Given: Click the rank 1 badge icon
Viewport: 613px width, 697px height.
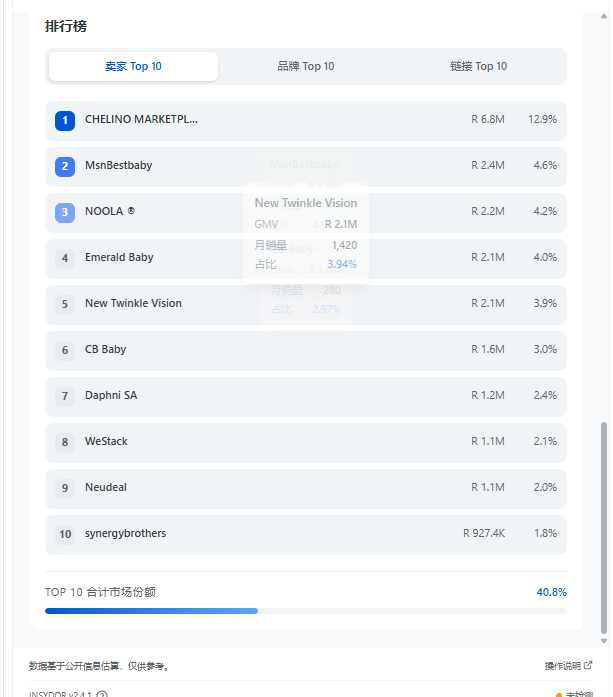Looking at the screenshot, I should [65, 120].
